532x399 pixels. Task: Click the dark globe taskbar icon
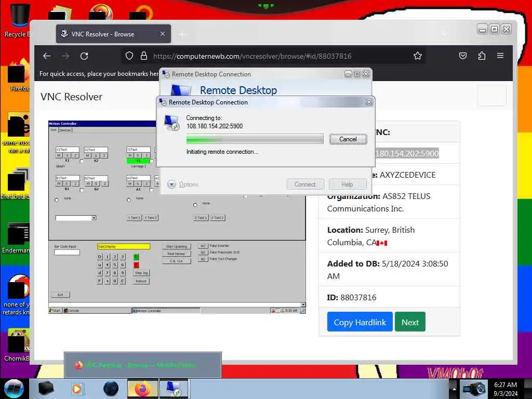click(111, 389)
